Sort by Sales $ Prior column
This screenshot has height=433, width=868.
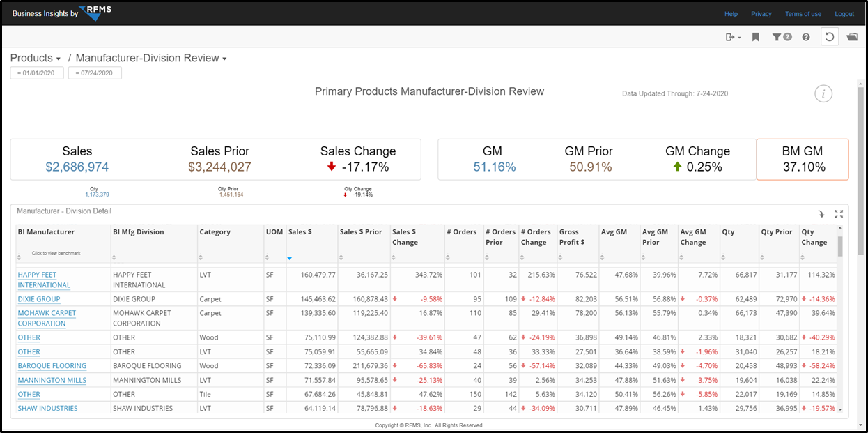click(x=341, y=258)
